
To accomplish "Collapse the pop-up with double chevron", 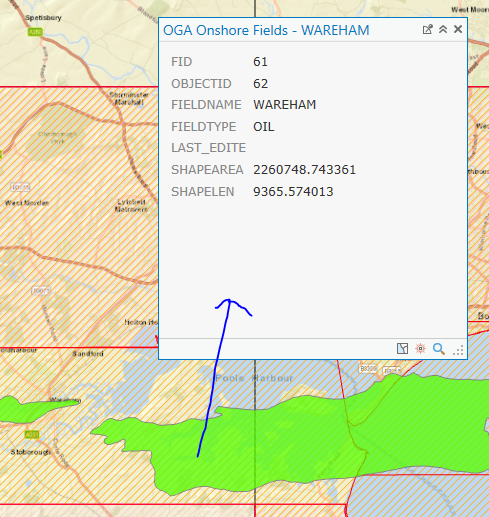I will (443, 29).
